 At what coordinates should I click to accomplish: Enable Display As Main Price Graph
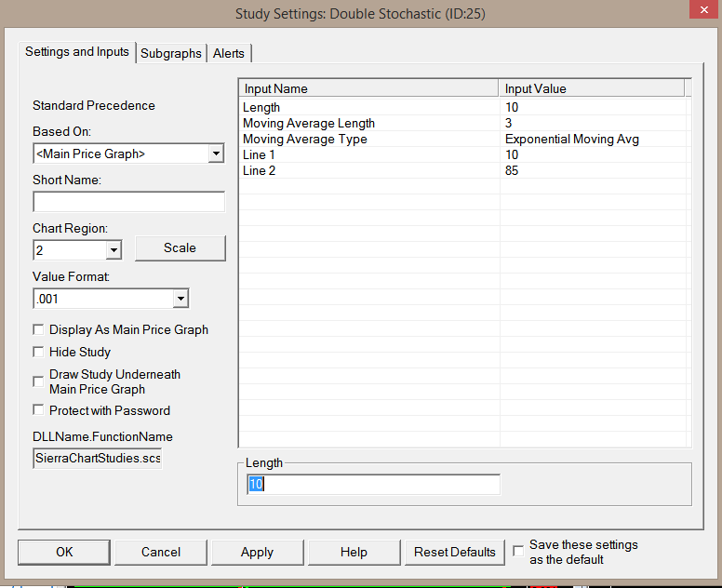(x=38, y=329)
